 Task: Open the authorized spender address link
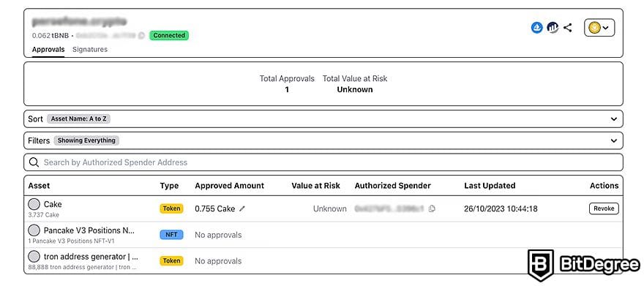(389, 209)
